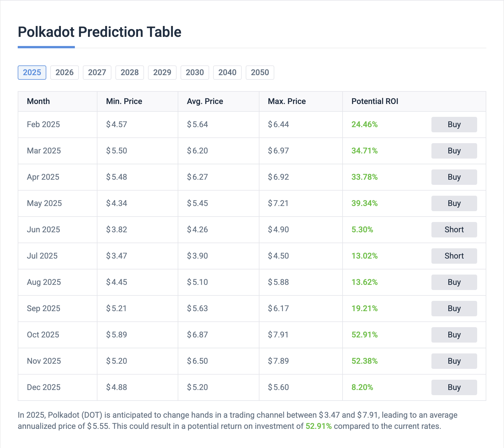Click the 19.21% ROI value
Screen dimensions: 504x448
coord(365,309)
